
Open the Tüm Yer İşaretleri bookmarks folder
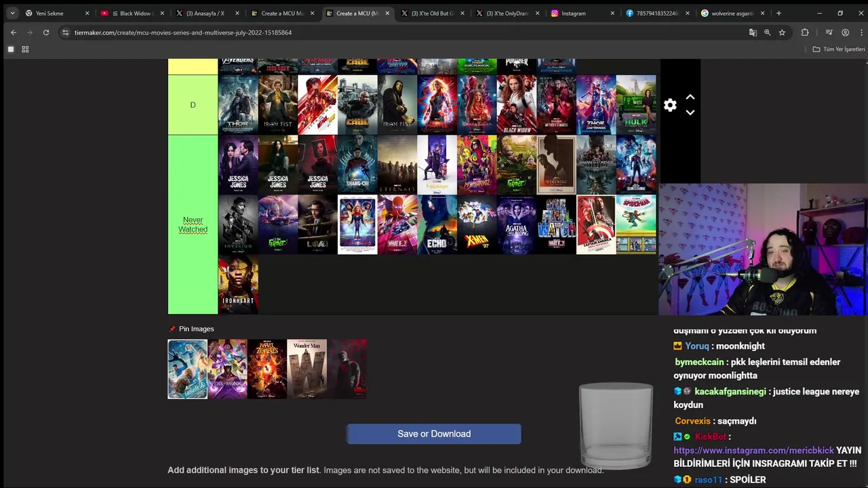tap(839, 49)
